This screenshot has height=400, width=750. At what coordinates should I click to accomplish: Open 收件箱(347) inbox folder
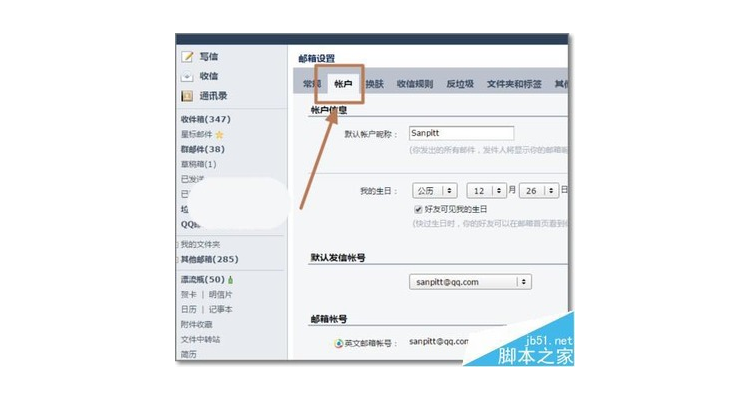point(206,119)
